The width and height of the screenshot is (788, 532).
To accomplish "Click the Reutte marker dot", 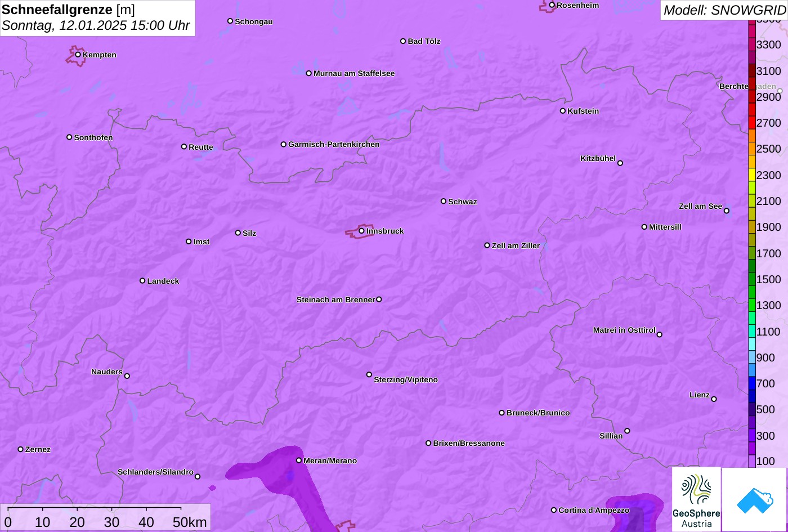I will point(184,146).
